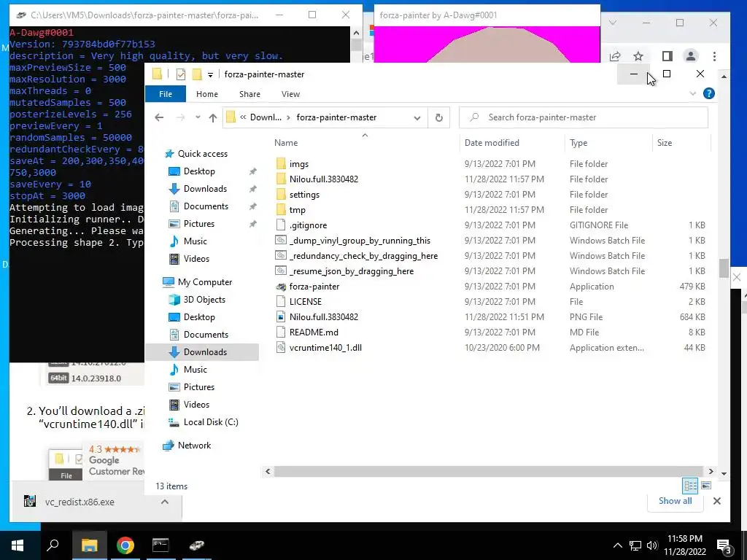747x560 pixels.
Task: Open the Home ribbon tab
Action: pos(206,94)
